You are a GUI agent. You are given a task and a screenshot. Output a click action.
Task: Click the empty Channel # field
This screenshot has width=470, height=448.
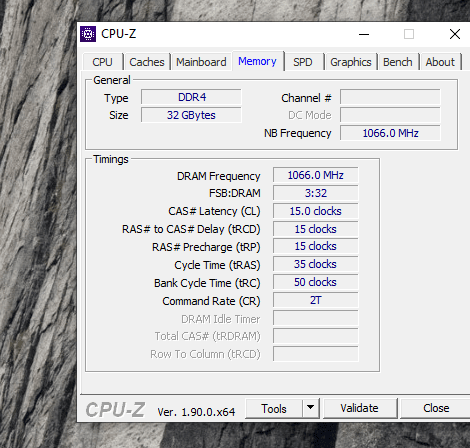[x=390, y=97]
